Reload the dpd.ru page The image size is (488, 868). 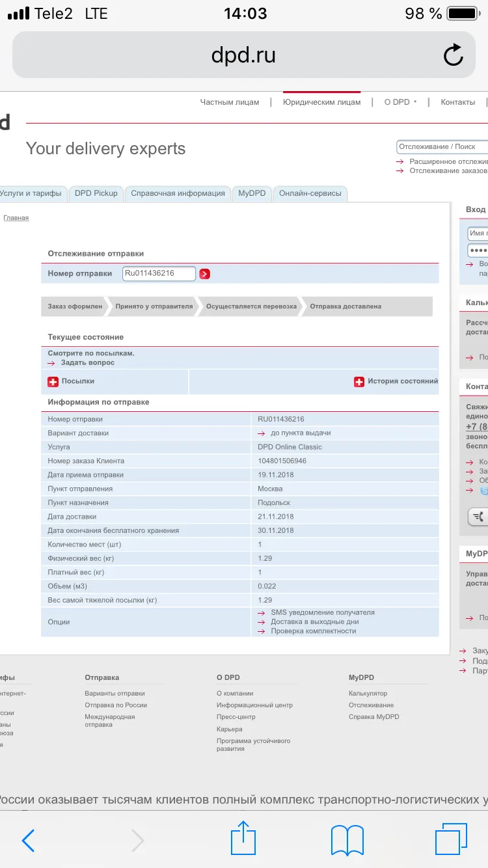(454, 55)
